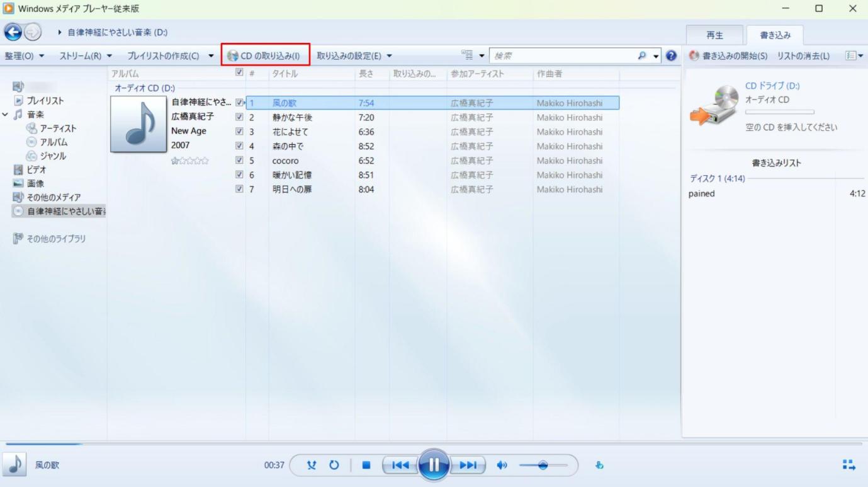Switch to the 書き込み tab
Viewport: 868px width, 487px height.
click(774, 36)
